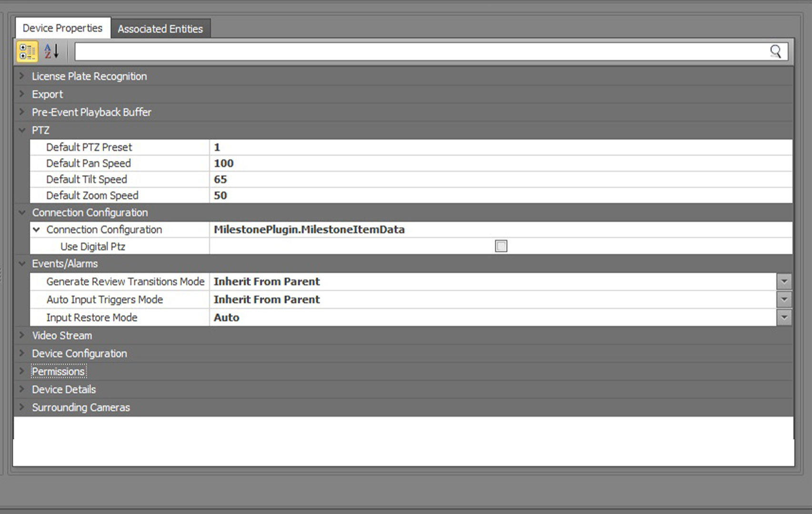Open Input Restore Mode dropdown
This screenshot has height=514, width=812.
[784, 317]
